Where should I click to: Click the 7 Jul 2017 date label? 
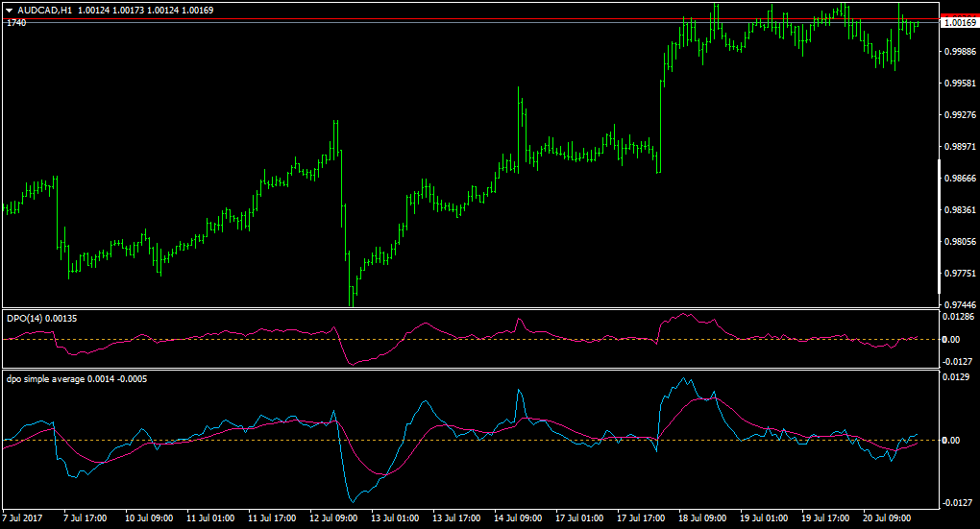[22, 518]
